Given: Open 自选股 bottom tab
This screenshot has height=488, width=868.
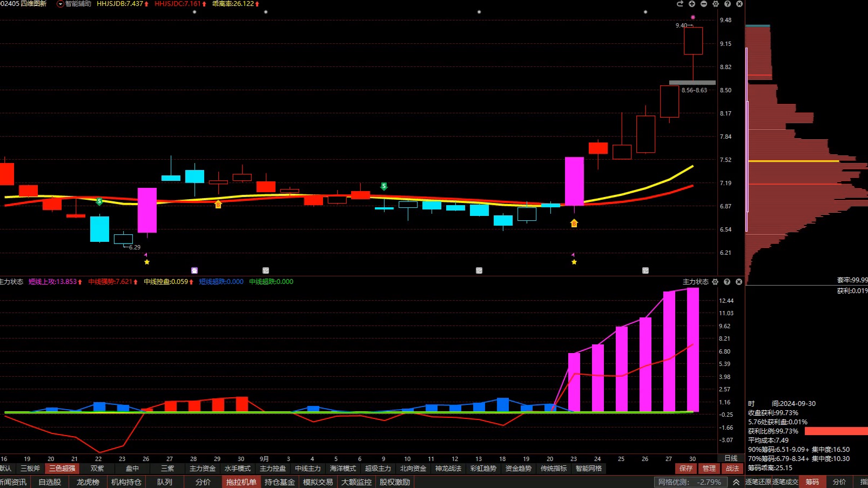Looking at the screenshot, I should [x=50, y=482].
